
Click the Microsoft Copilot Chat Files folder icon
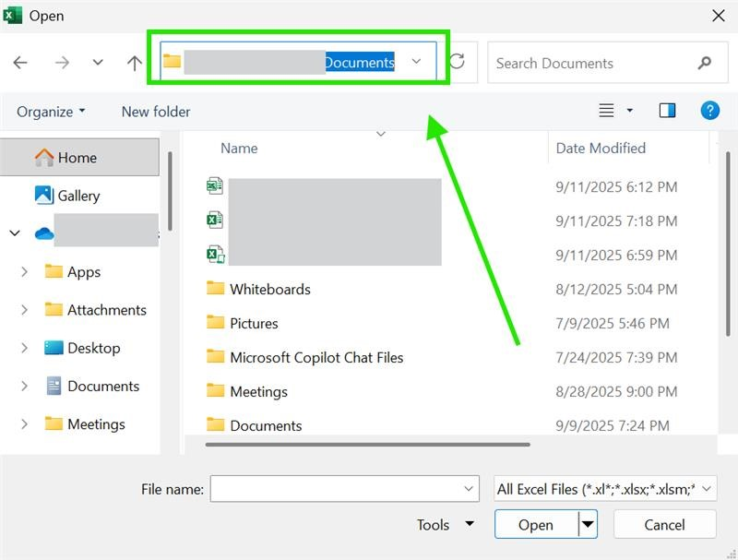point(216,356)
